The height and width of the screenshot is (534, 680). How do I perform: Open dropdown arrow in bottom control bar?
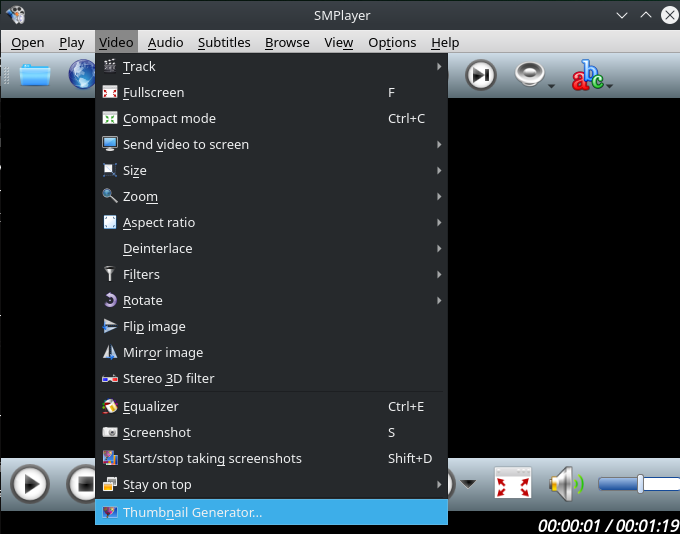coord(468,483)
